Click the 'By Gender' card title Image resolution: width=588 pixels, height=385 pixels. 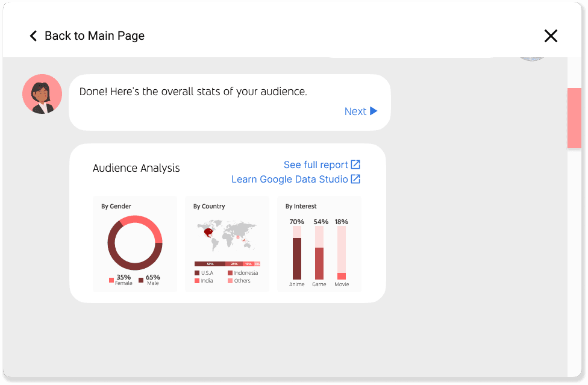[x=116, y=206]
